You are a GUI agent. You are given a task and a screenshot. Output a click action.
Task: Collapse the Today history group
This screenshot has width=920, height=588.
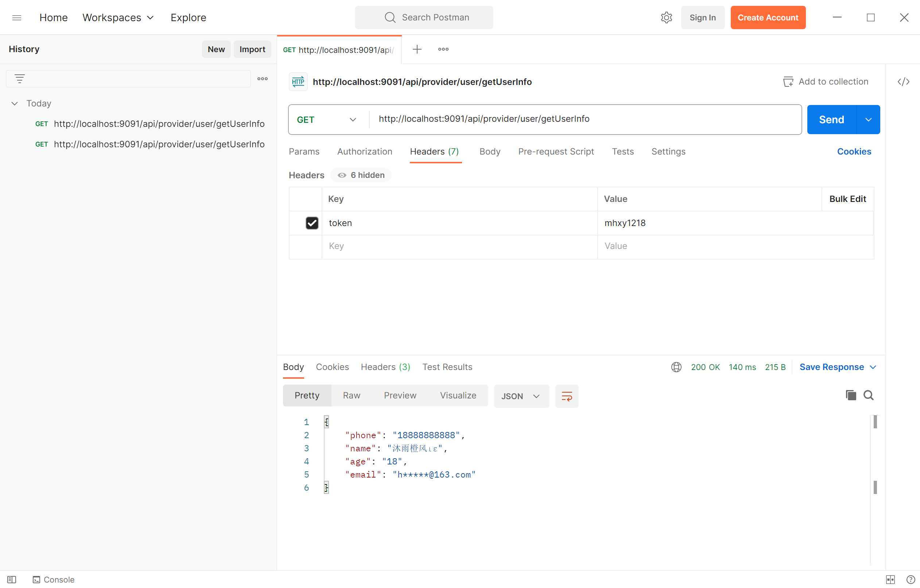tap(15, 104)
